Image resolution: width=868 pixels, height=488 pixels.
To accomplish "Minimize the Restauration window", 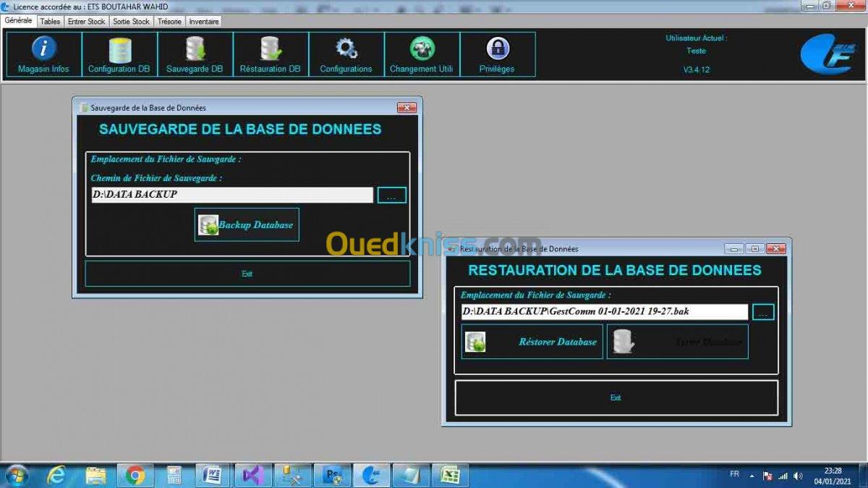I will (735, 248).
